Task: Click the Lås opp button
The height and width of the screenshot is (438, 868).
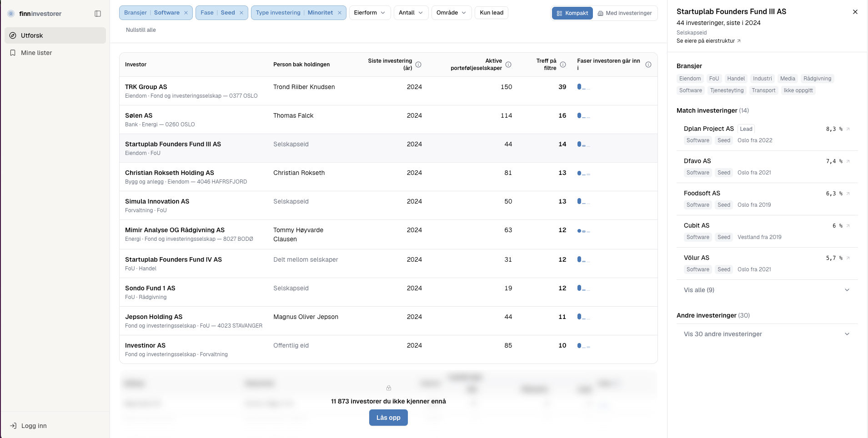Action: 388,418
